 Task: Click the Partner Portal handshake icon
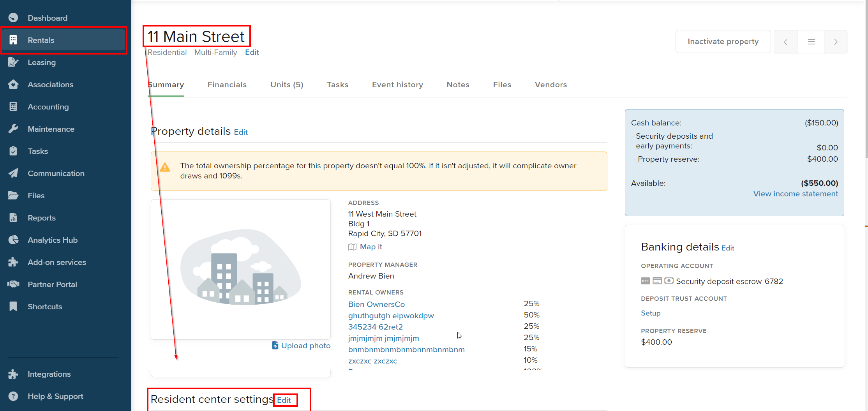click(13, 284)
